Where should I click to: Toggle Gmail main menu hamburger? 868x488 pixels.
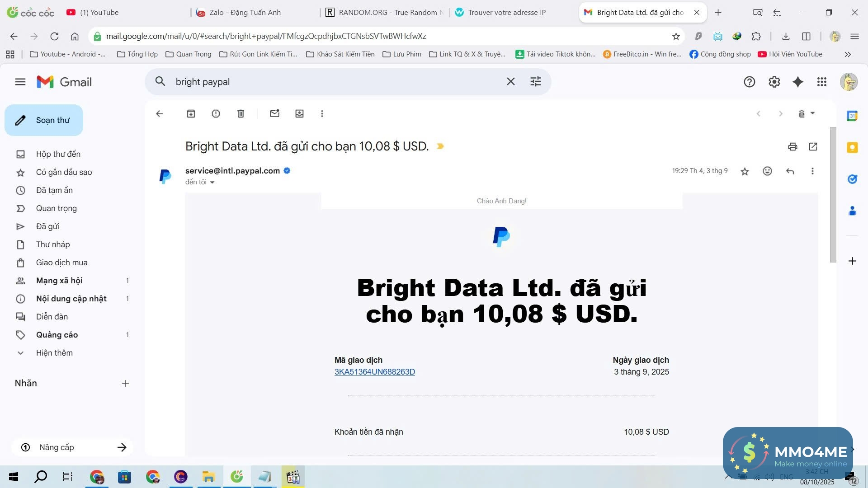click(x=20, y=82)
